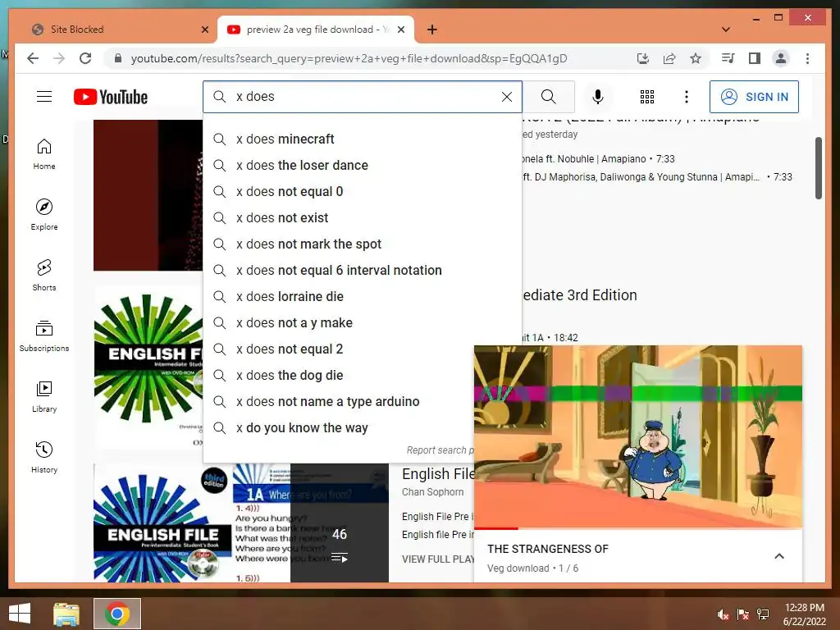Open Explore in the sidebar
The width and height of the screenshot is (840, 630).
[44, 215]
